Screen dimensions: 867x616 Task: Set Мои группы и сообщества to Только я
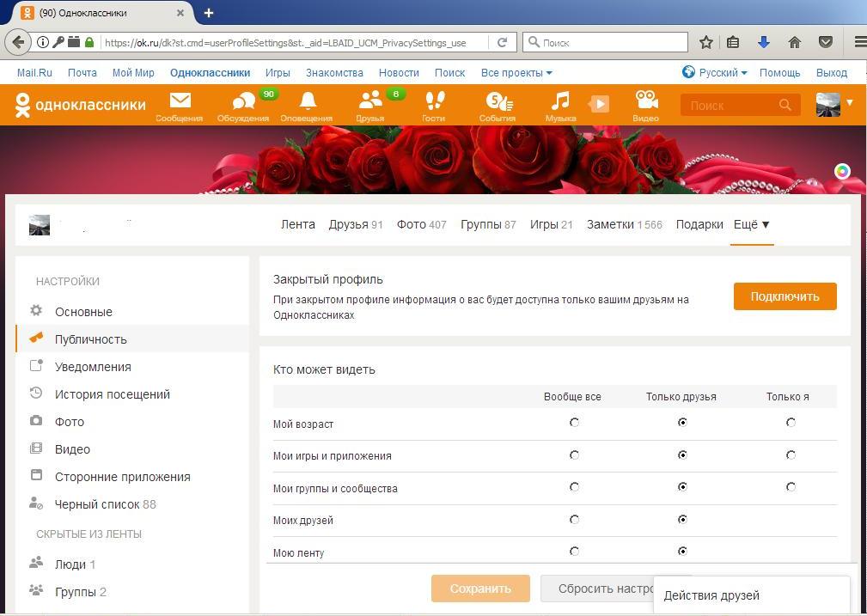click(791, 487)
